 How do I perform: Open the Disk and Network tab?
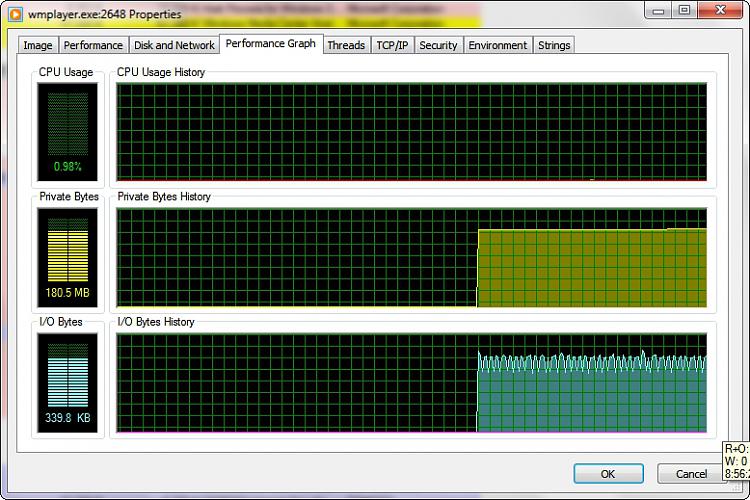[x=174, y=45]
